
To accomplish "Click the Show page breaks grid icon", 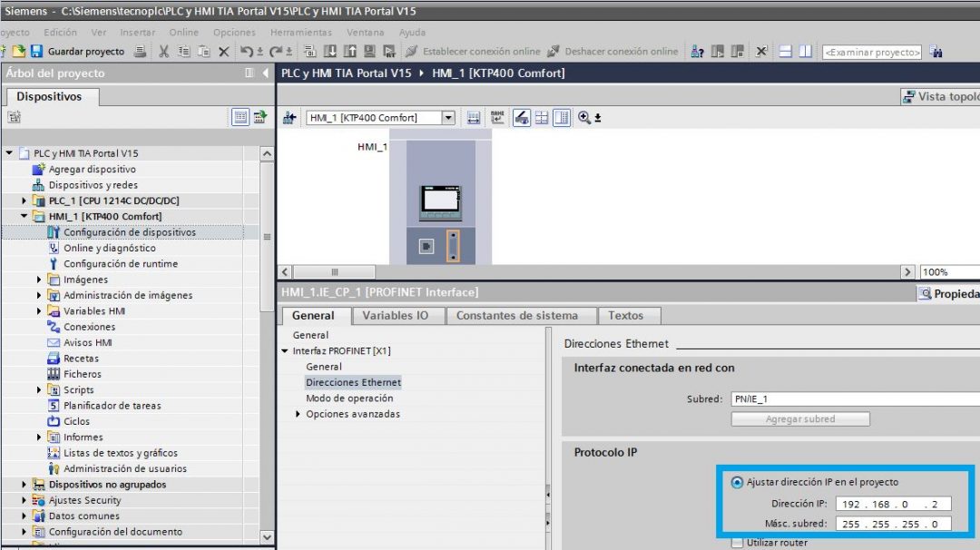I will pyautogui.click(x=542, y=117).
